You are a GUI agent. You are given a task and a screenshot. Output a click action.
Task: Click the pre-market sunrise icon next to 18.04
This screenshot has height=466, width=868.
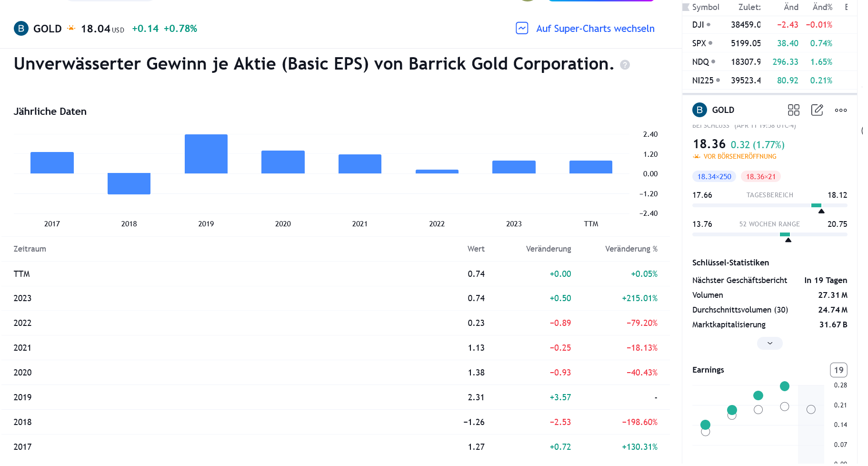tap(70, 28)
